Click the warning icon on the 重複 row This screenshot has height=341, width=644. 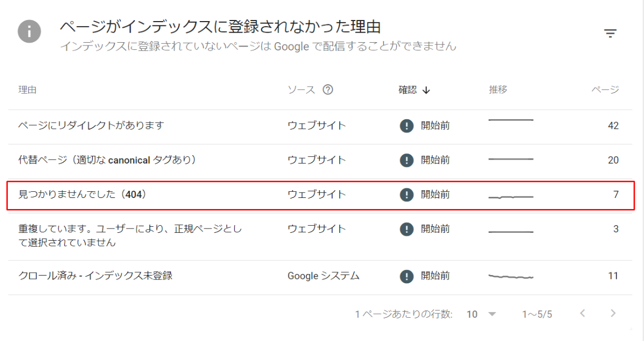click(x=406, y=228)
